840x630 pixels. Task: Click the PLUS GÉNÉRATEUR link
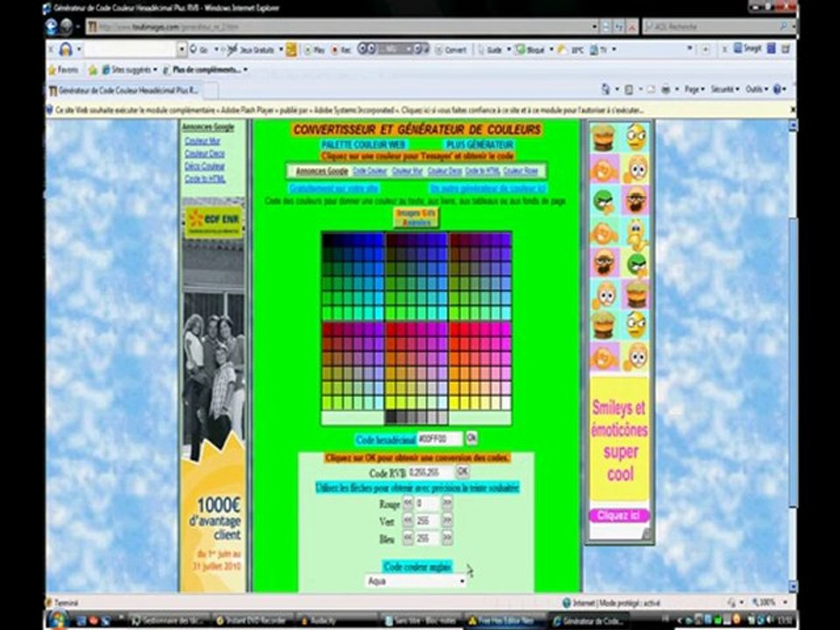pos(480,144)
